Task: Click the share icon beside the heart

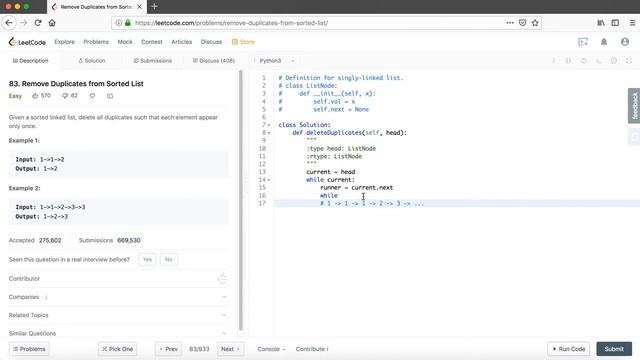Action: pyautogui.click(x=110, y=96)
